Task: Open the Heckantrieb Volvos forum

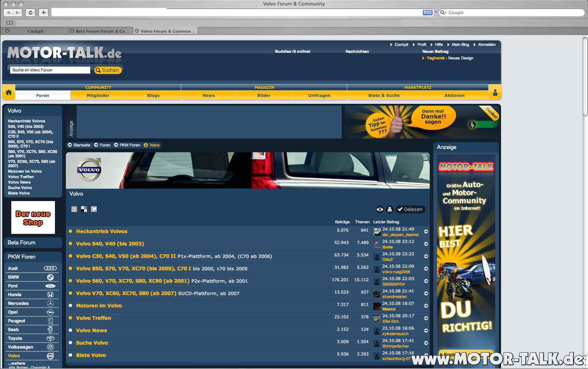Action: 102,231
